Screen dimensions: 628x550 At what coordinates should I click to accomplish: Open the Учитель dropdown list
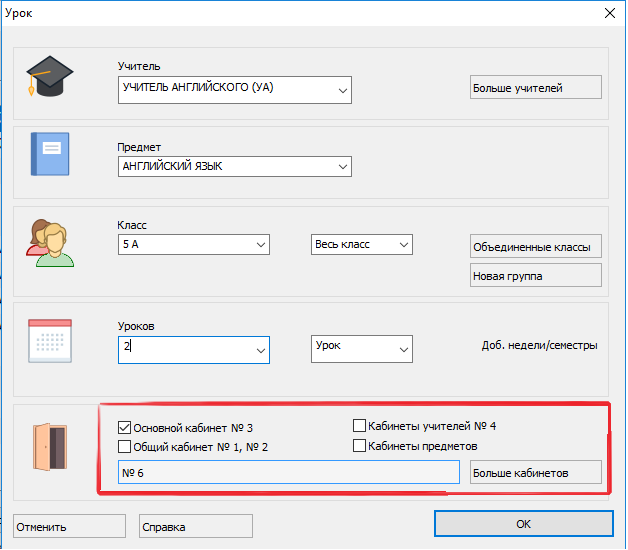(342, 90)
